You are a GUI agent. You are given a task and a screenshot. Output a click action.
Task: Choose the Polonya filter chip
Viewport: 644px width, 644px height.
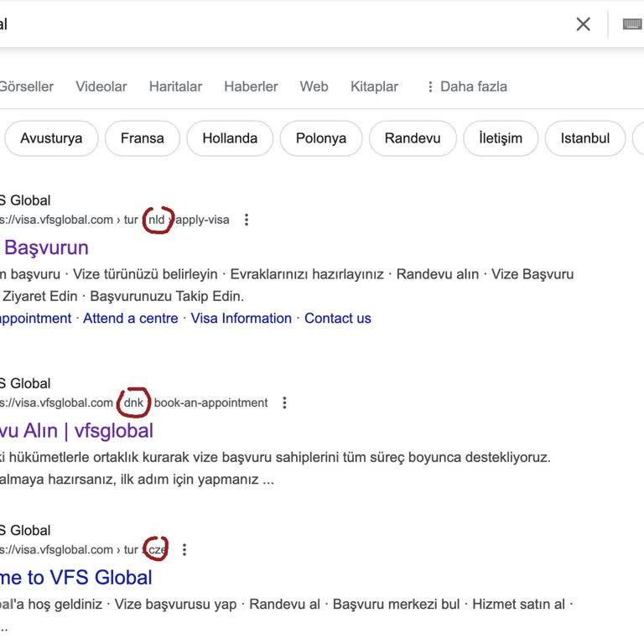(x=321, y=138)
